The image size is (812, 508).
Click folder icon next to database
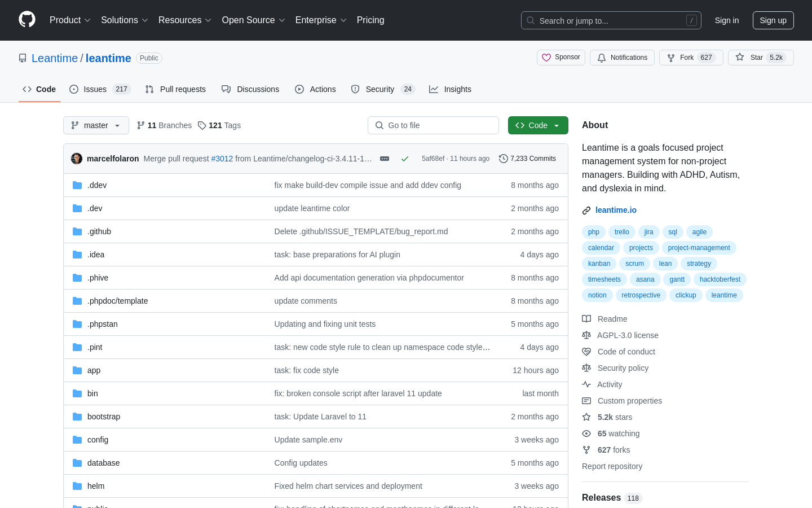(x=77, y=463)
